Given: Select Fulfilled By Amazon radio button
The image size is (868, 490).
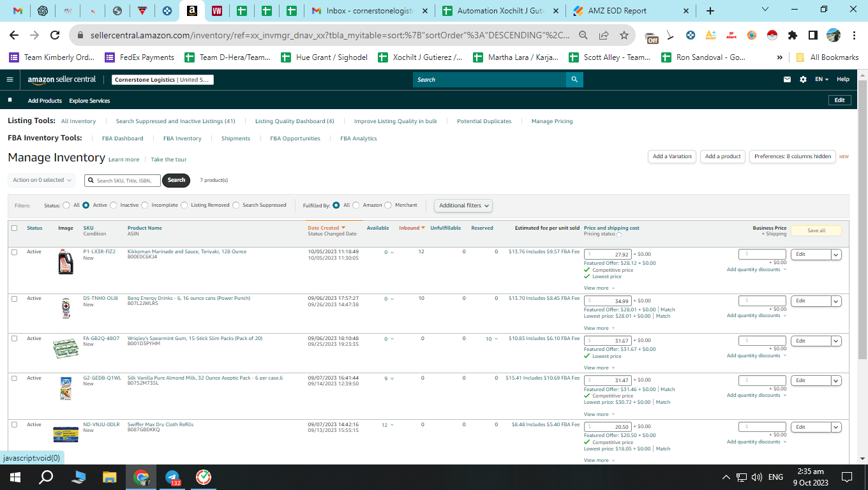Looking at the screenshot, I should click(x=356, y=205).
